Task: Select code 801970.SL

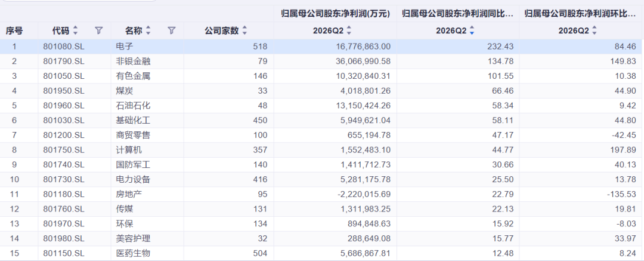Action: [64, 224]
